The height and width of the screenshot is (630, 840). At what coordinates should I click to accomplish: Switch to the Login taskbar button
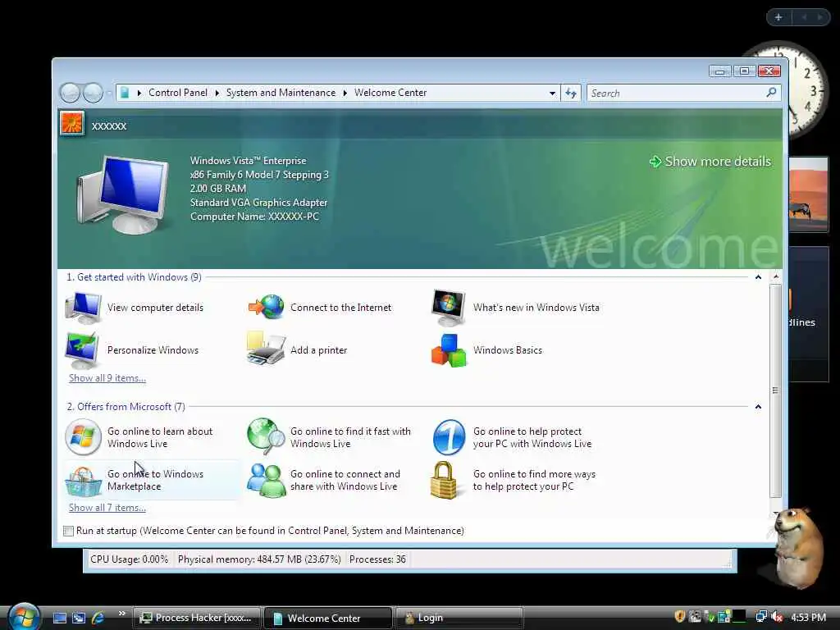point(459,619)
